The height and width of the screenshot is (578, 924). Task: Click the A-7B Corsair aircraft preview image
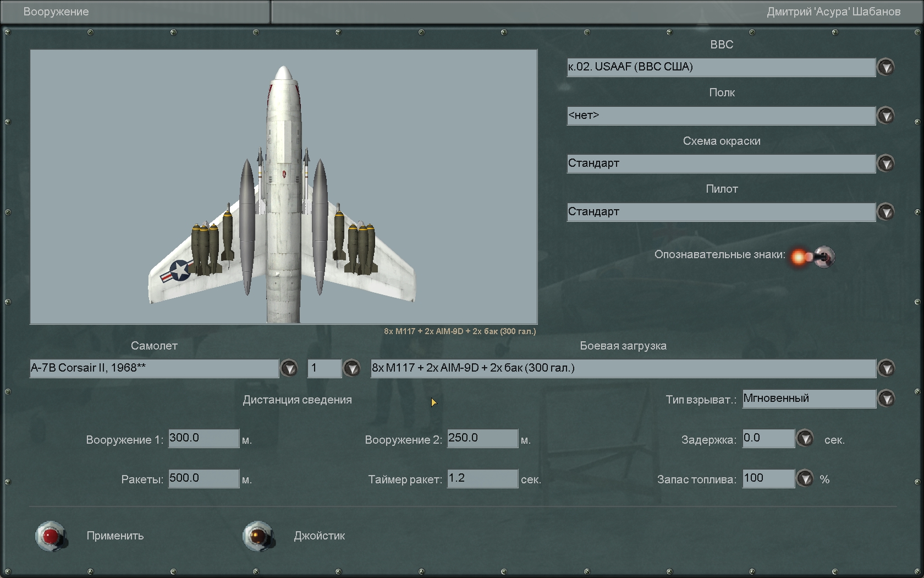point(283,187)
